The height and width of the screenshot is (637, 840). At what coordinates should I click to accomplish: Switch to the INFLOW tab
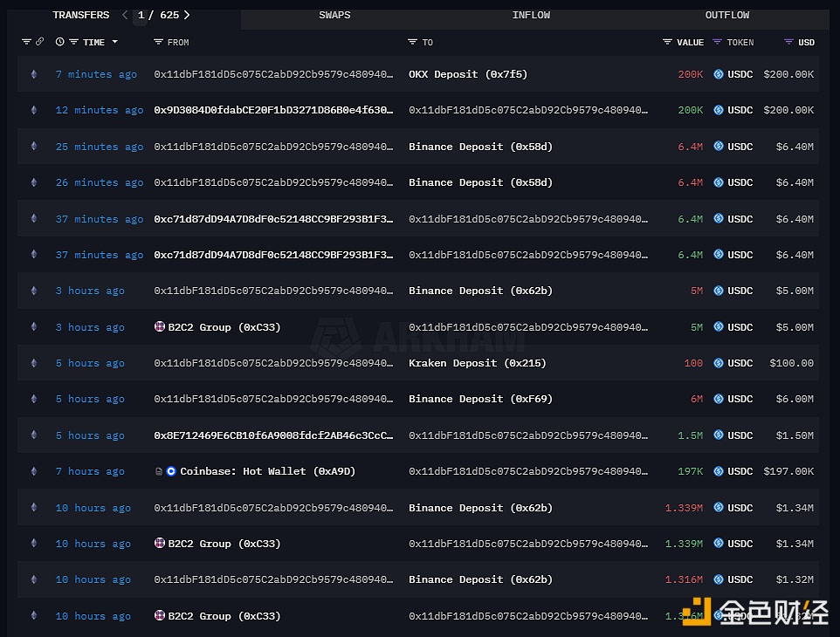[x=531, y=15]
